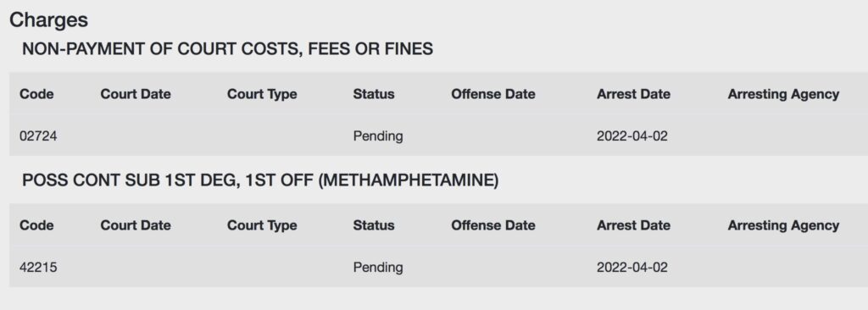The image size is (868, 310).
Task: Click charge code 42215
Action: [38, 268]
